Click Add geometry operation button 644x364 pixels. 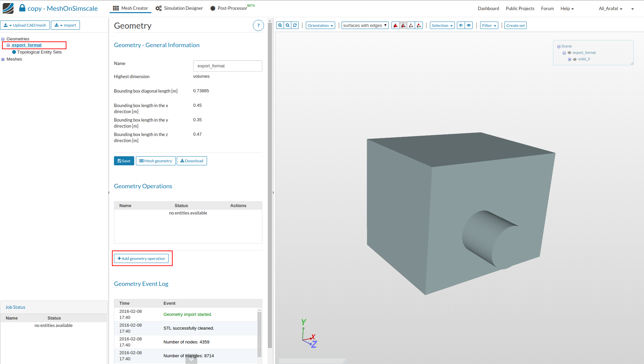tap(141, 259)
